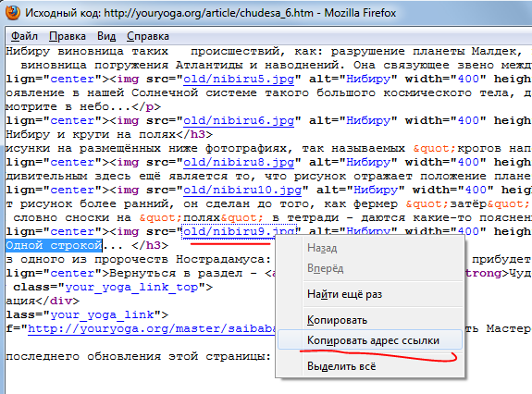Viewport: 532px width, 394px height.
Task: Follow the old/nibiru5.jpg link
Action: 239,79
